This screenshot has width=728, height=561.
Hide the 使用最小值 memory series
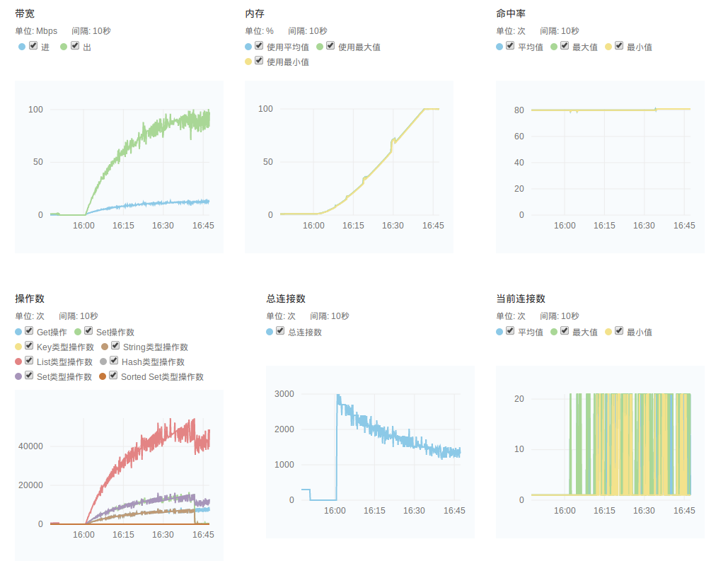tap(259, 61)
